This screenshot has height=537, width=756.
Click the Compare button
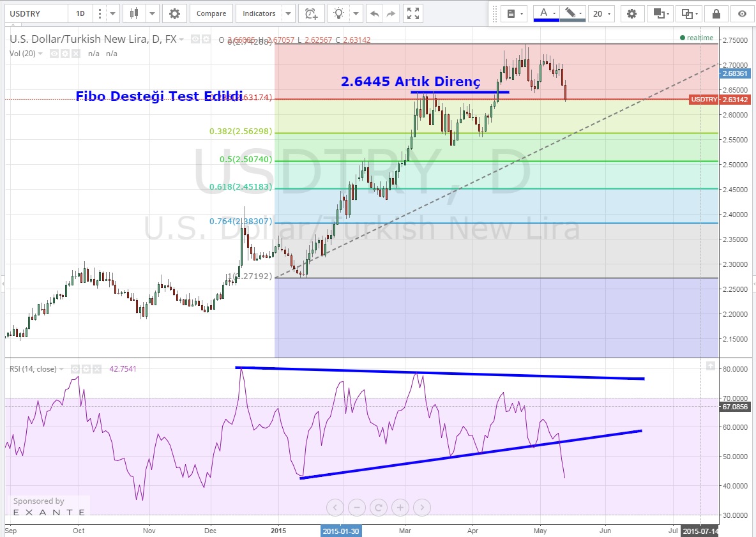tap(211, 13)
